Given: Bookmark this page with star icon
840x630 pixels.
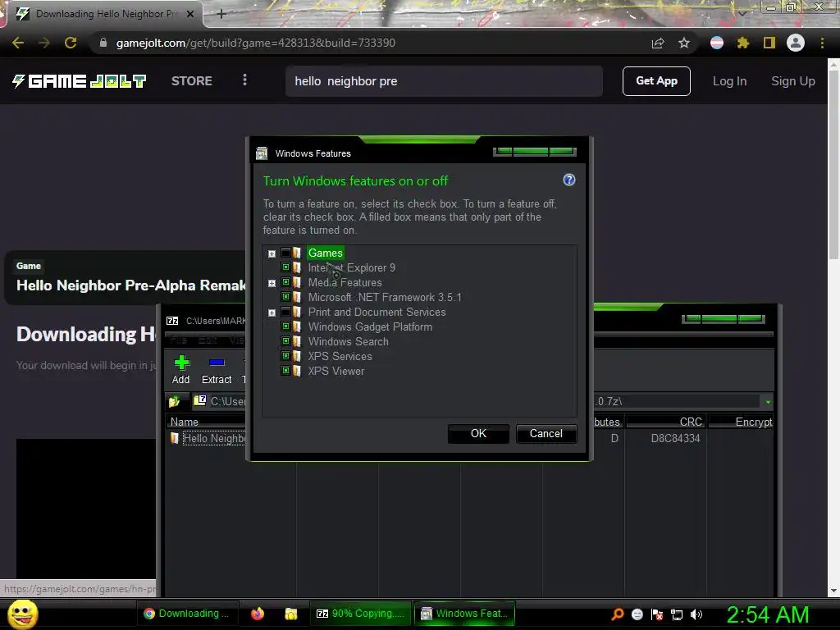Looking at the screenshot, I should [684, 43].
